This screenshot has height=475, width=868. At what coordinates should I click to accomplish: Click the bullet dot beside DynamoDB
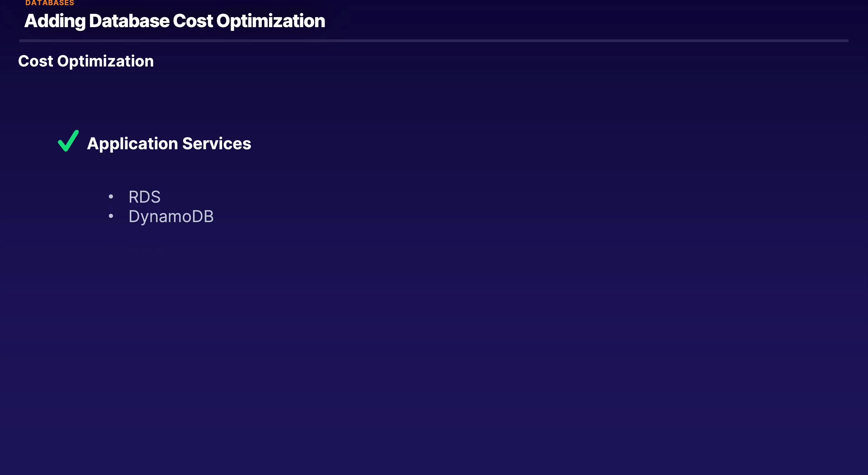111,216
